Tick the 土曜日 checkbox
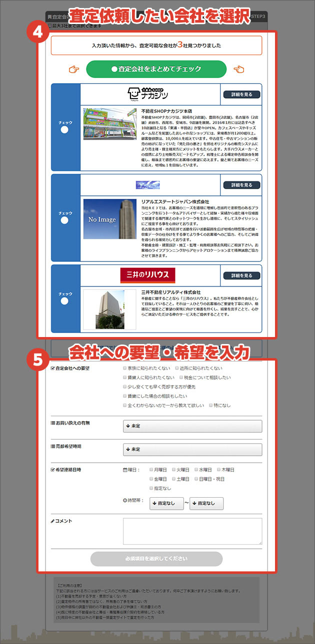This screenshot has height=644, width=315. click(x=174, y=479)
